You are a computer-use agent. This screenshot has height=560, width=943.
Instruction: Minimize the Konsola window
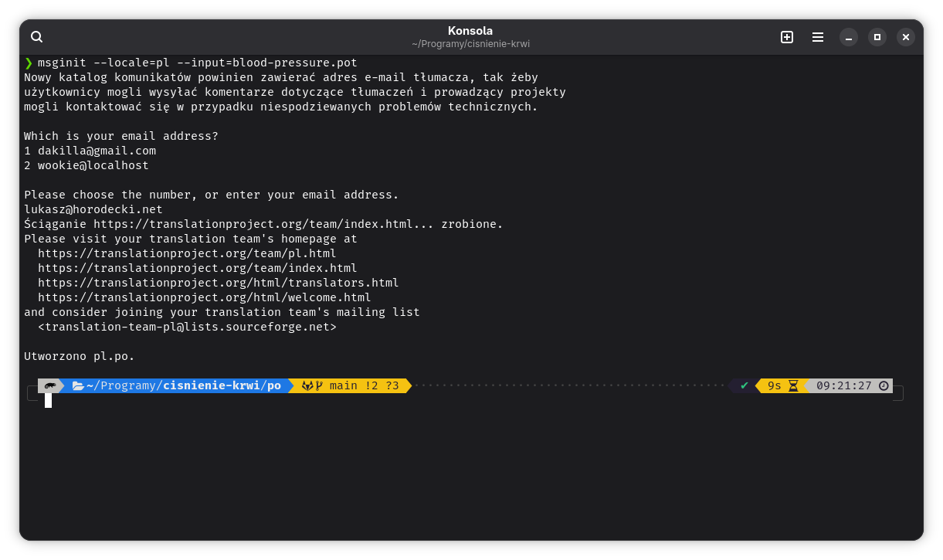pyautogui.click(x=849, y=37)
